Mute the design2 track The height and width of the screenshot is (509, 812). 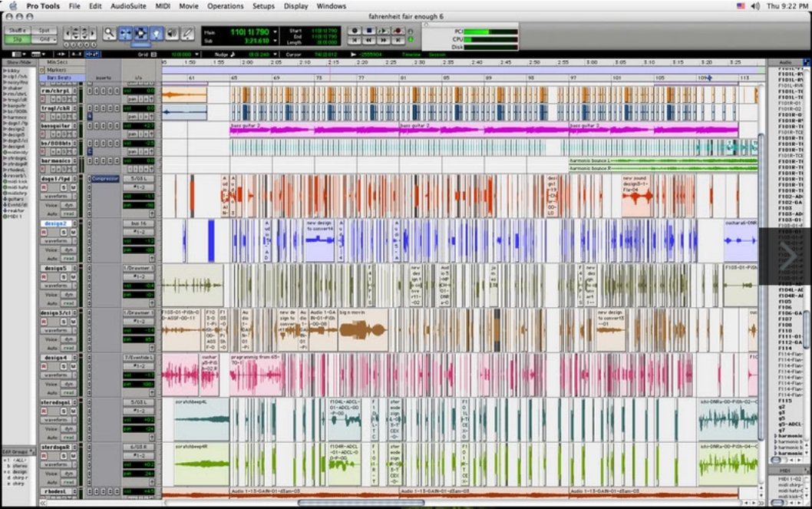coord(73,233)
